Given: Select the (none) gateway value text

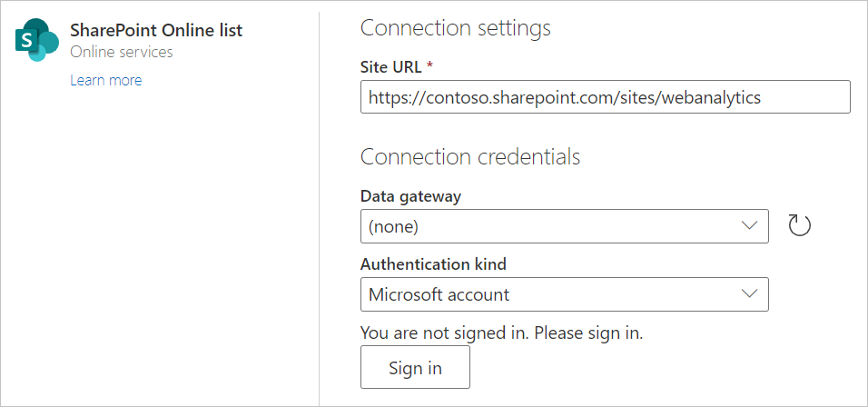Looking at the screenshot, I should pyautogui.click(x=393, y=226).
